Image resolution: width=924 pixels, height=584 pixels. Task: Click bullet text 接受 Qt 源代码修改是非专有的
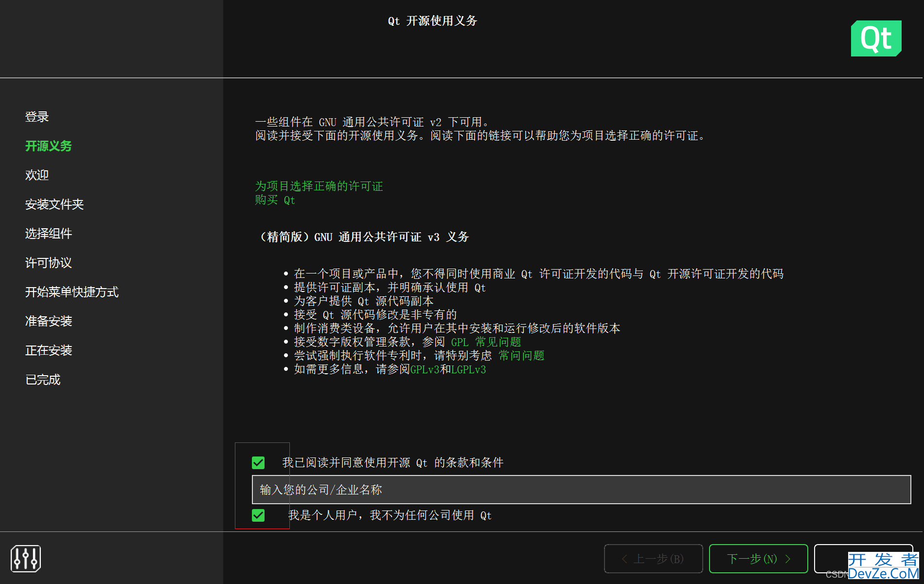[x=375, y=315]
